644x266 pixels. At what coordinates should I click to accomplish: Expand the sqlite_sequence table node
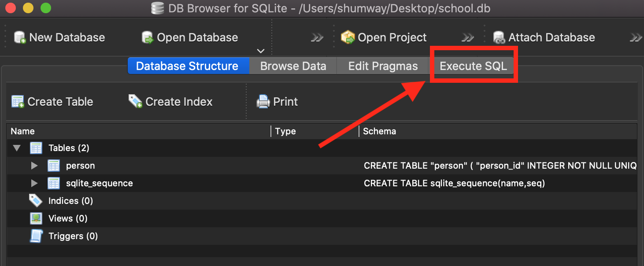click(34, 183)
